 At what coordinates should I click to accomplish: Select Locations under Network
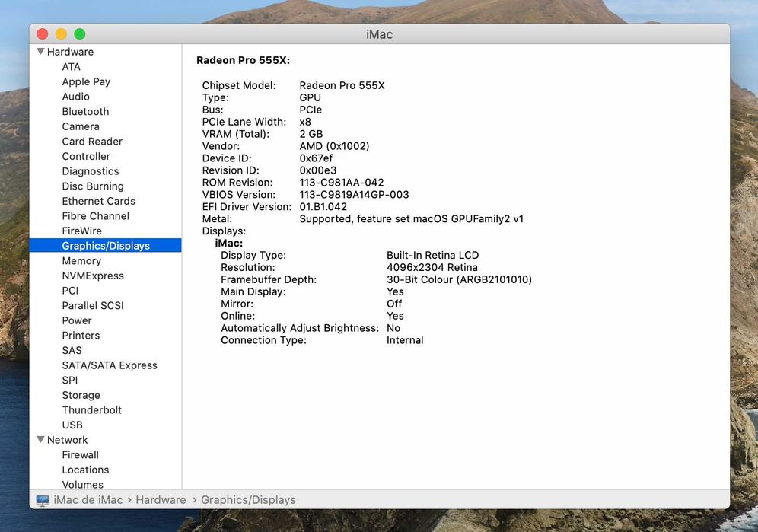[x=85, y=470]
